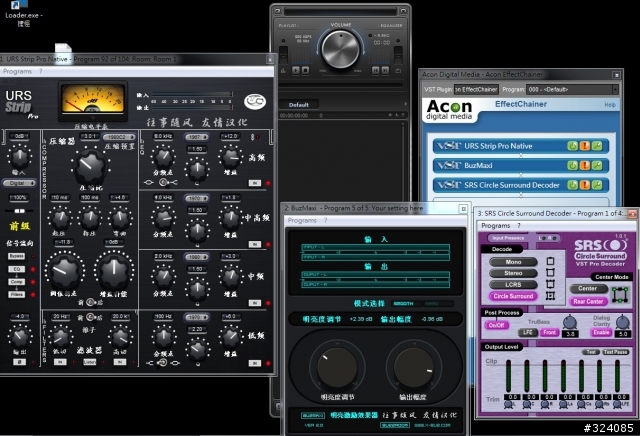Screen dimensions: 640x436
Task: Open Programs menu in SRS decoder window
Action: point(496,226)
